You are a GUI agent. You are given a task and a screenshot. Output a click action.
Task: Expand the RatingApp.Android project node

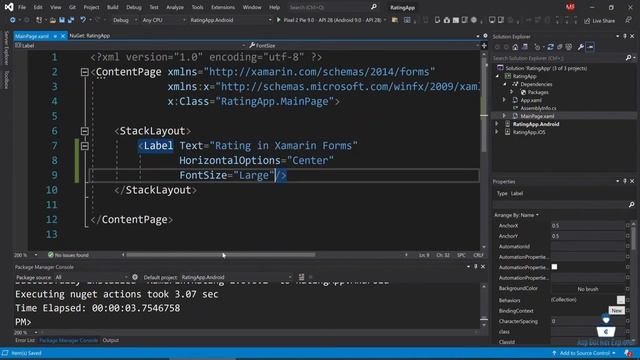click(497, 124)
